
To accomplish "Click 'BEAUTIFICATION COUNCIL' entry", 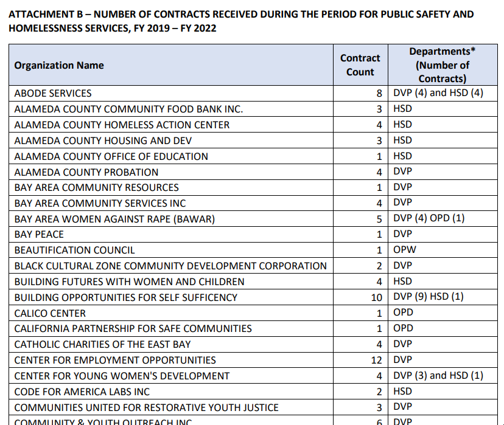I will (x=75, y=250).
